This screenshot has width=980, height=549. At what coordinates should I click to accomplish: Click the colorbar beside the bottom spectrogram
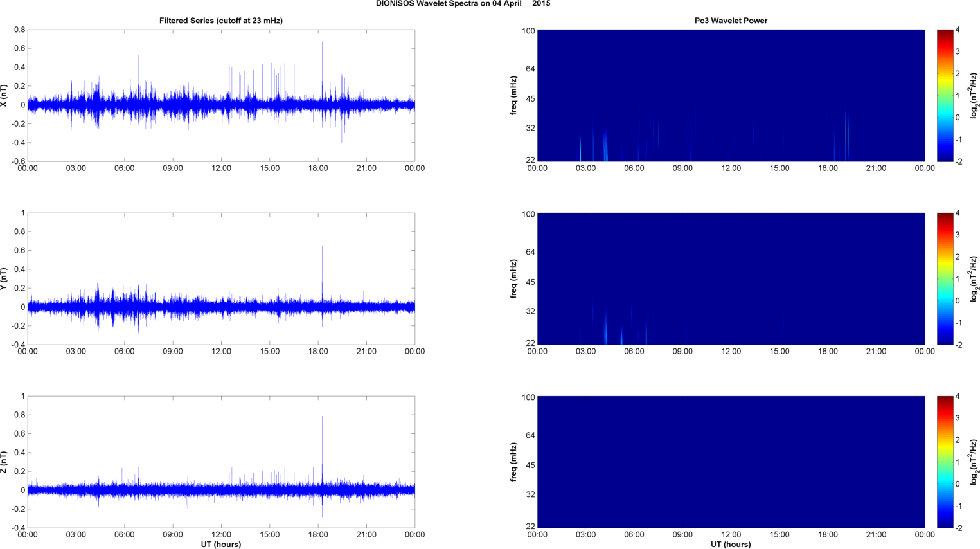coord(945,462)
